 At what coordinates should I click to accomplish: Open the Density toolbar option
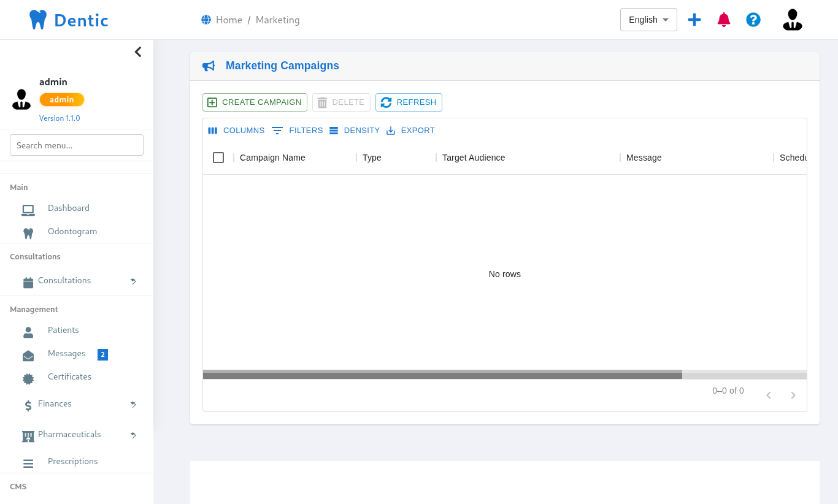pos(355,131)
